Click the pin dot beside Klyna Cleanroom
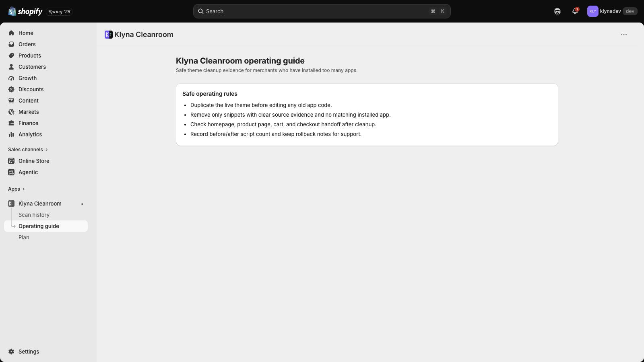 [x=82, y=204]
